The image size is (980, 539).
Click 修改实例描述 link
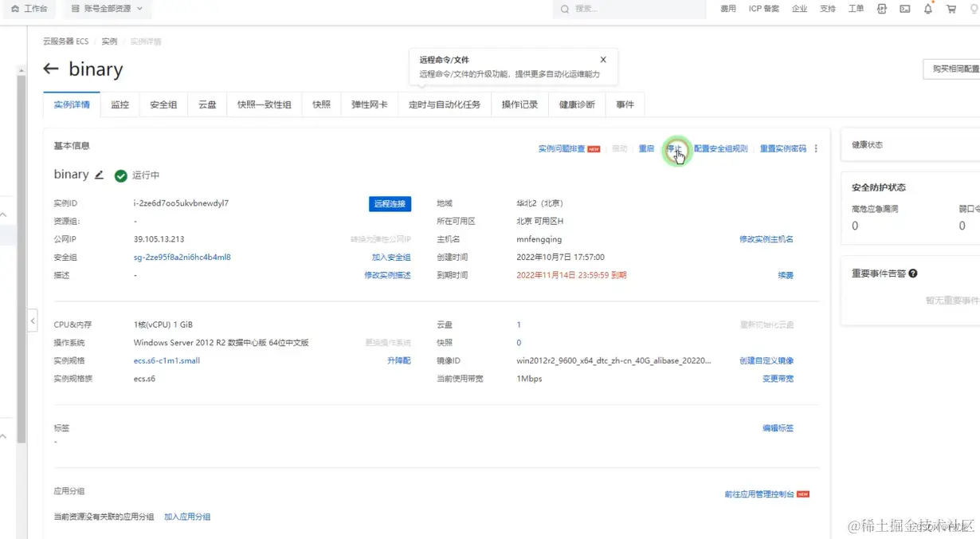(x=388, y=275)
